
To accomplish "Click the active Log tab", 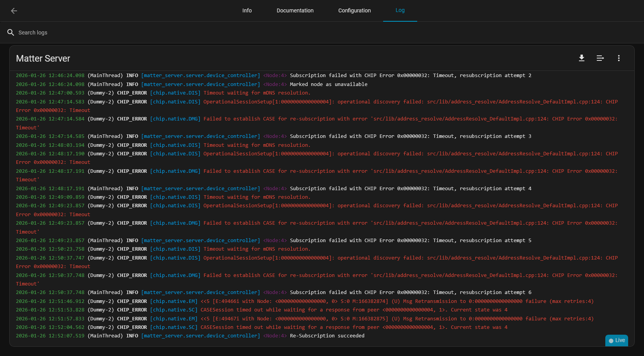I will click(x=400, y=10).
